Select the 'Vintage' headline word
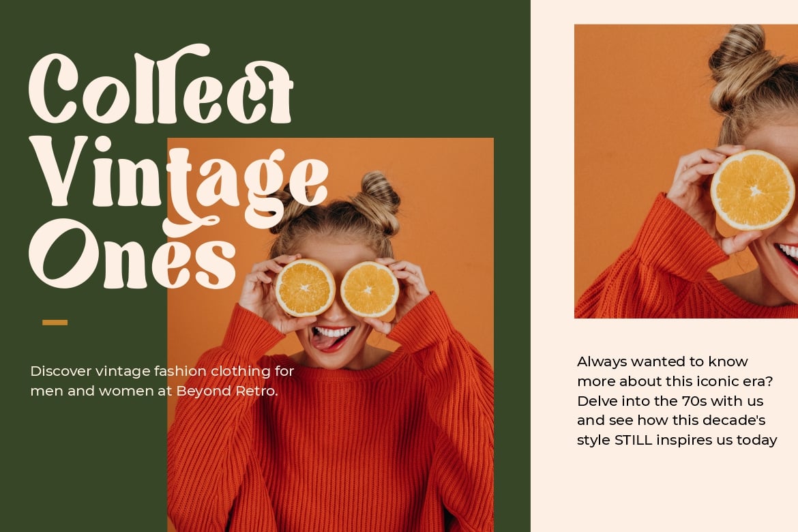This screenshot has width=798, height=532. point(179,186)
